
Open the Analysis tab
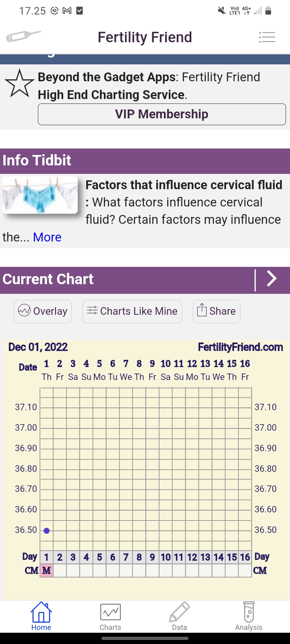[249, 616]
